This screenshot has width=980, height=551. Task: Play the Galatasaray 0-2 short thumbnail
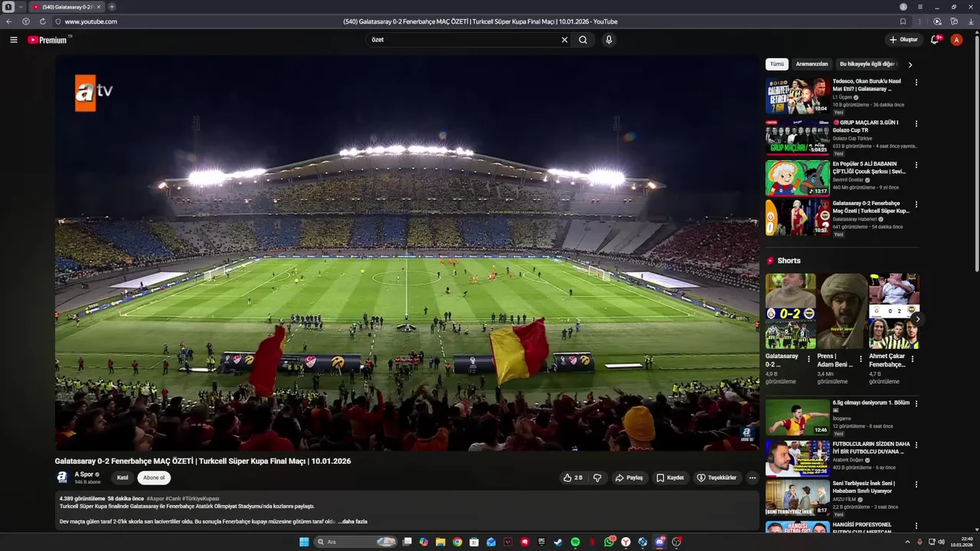[791, 311]
